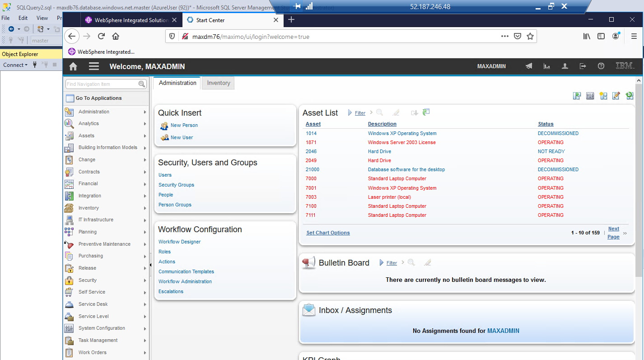Sort Asset List by Status column header

coord(546,124)
